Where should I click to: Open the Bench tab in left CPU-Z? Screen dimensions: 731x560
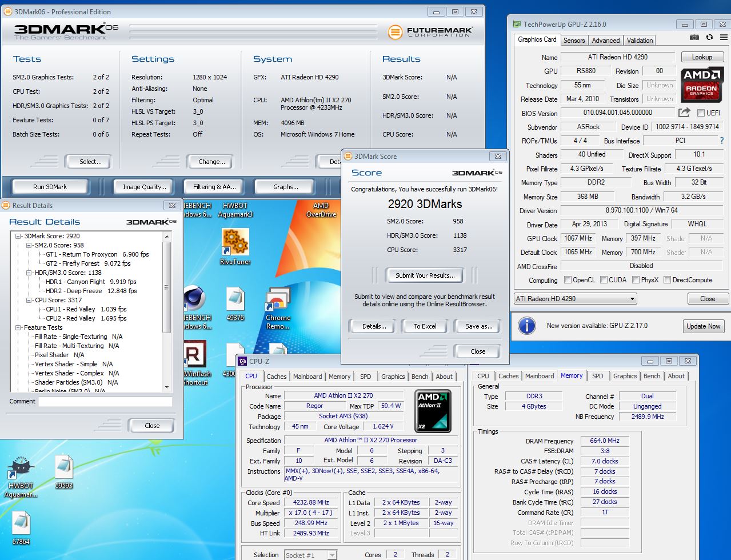(420, 377)
